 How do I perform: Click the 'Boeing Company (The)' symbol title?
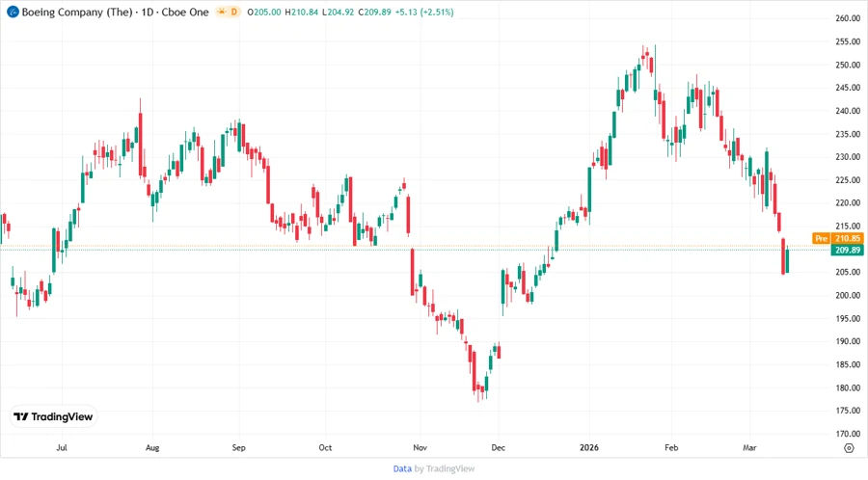tap(77, 12)
